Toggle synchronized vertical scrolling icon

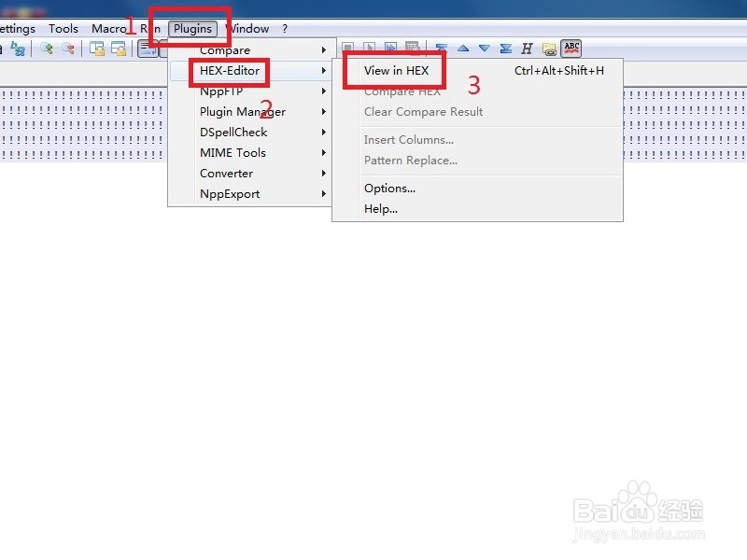97,49
